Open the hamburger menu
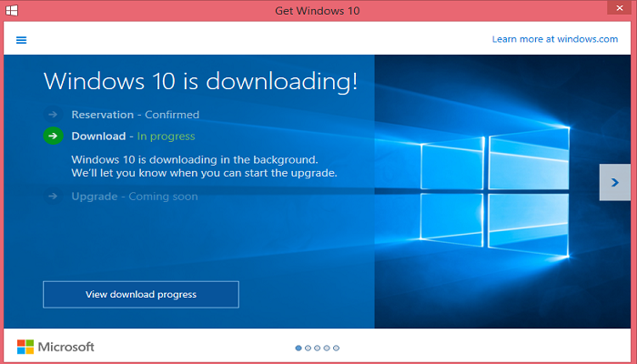637x364 pixels. (x=21, y=39)
